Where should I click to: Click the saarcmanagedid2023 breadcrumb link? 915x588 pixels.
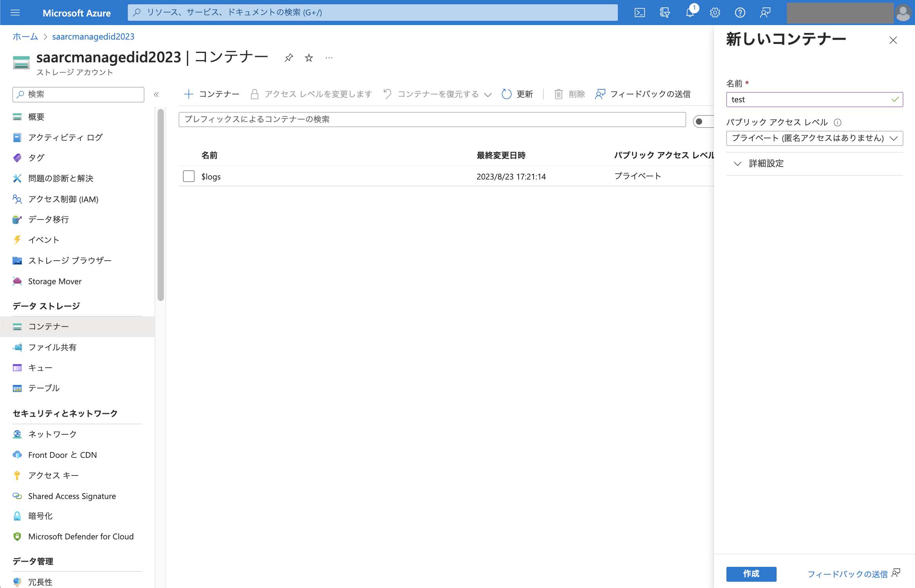coord(93,36)
